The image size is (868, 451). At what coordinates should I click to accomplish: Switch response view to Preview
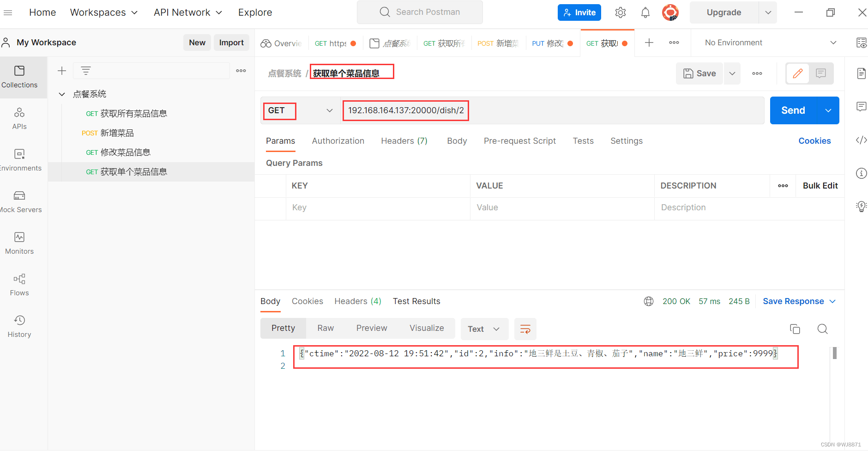point(372,328)
